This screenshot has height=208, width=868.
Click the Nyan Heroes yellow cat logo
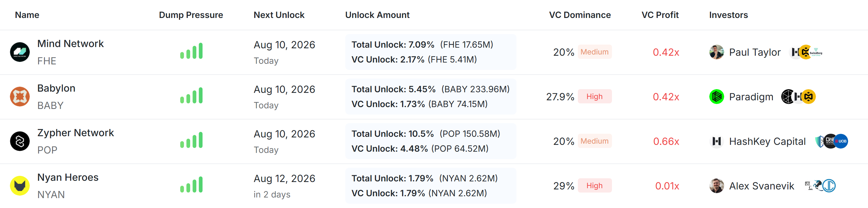pyautogui.click(x=20, y=186)
